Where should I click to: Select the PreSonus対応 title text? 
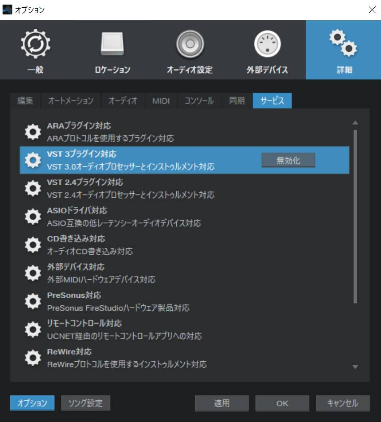pos(74,295)
